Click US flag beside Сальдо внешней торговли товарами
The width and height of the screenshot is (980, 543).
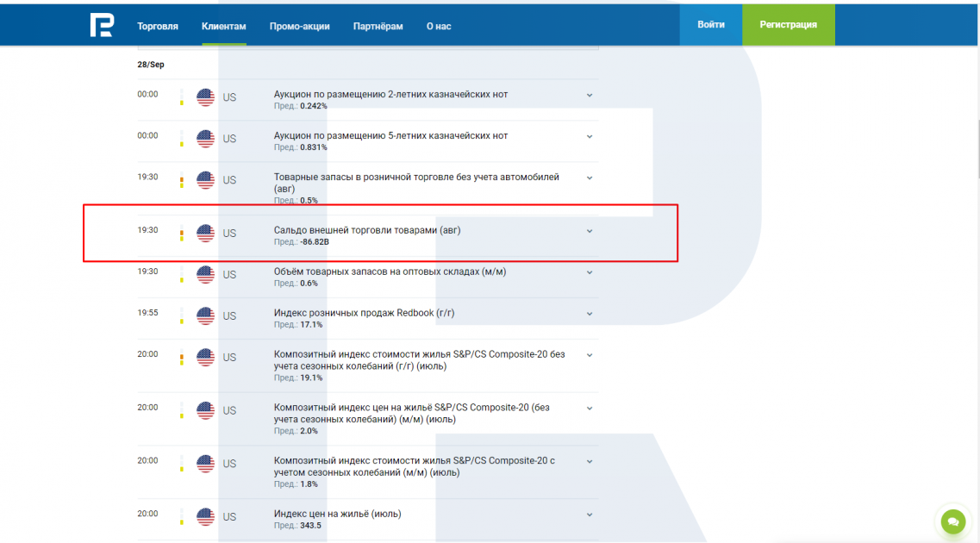[206, 233]
